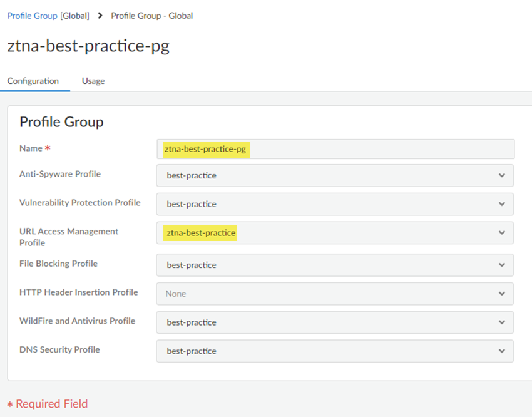This screenshot has width=532, height=417.
Task: Switch to the Configuration tab
Action: [33, 81]
